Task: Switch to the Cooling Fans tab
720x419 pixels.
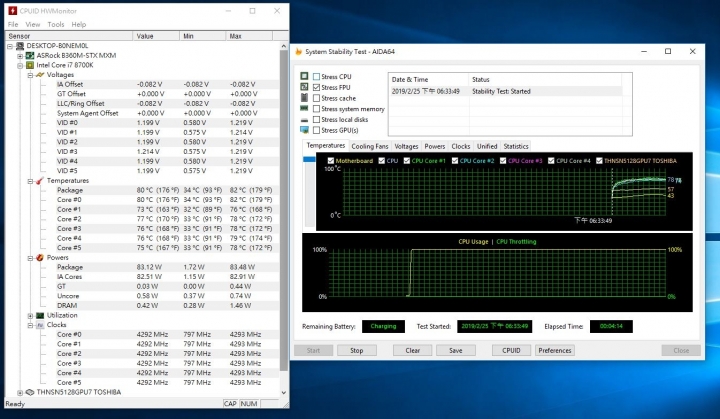Action: [x=370, y=146]
